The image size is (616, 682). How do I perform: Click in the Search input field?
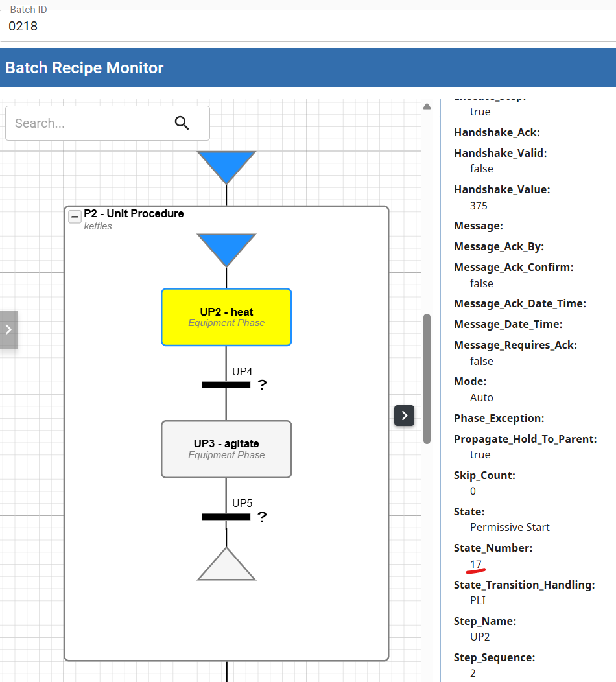click(x=91, y=123)
